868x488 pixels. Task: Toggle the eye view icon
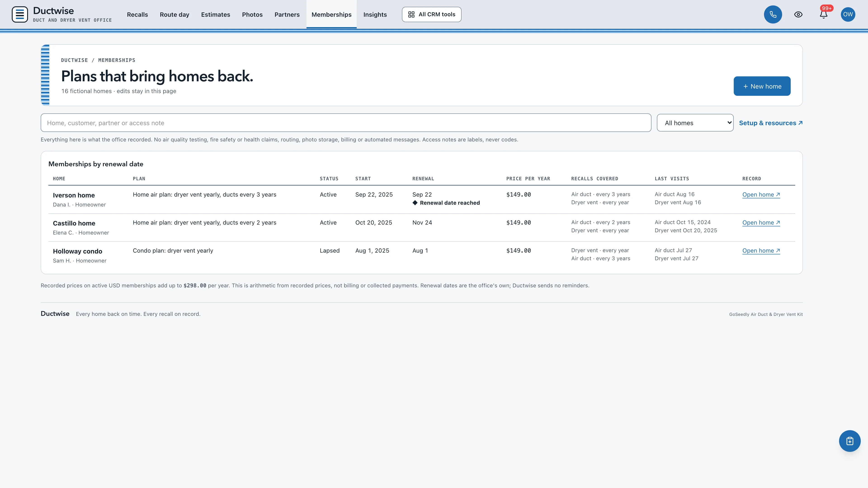click(x=798, y=14)
